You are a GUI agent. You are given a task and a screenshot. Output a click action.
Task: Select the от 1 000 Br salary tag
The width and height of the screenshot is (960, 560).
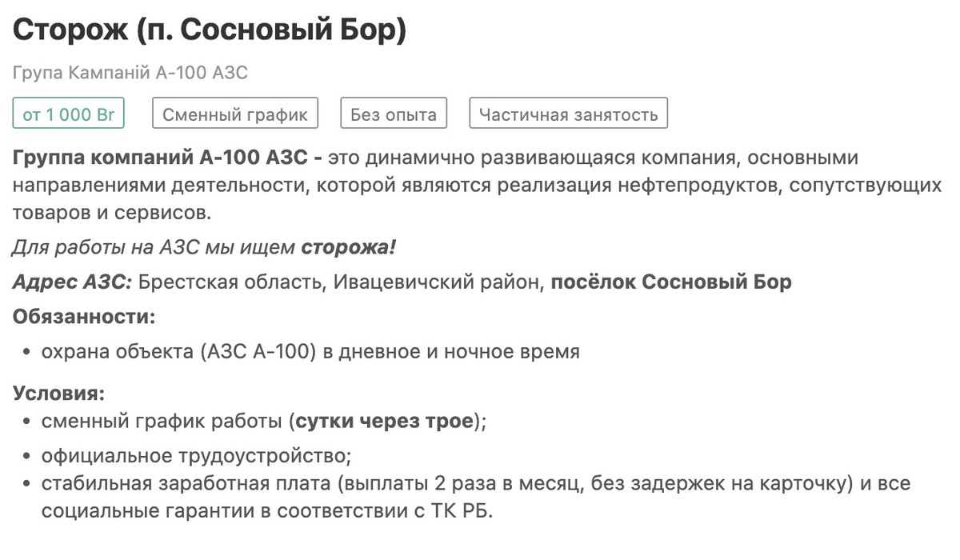pyautogui.click(x=69, y=114)
